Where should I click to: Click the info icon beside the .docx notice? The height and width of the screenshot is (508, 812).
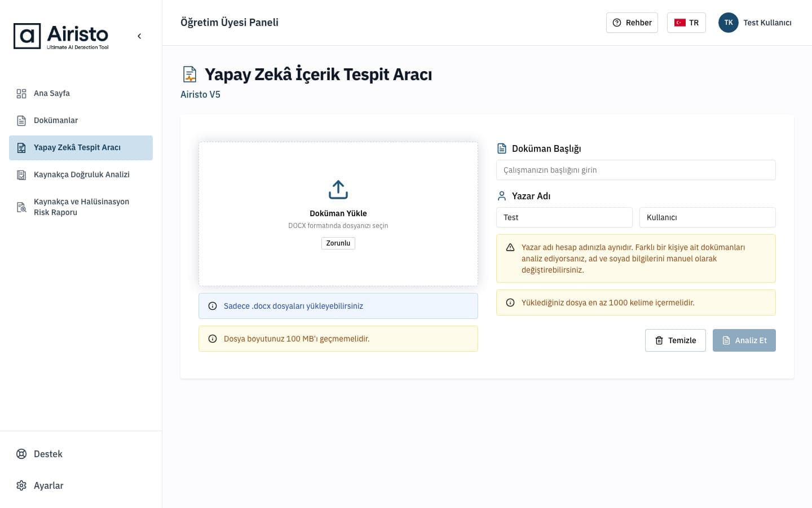point(213,306)
